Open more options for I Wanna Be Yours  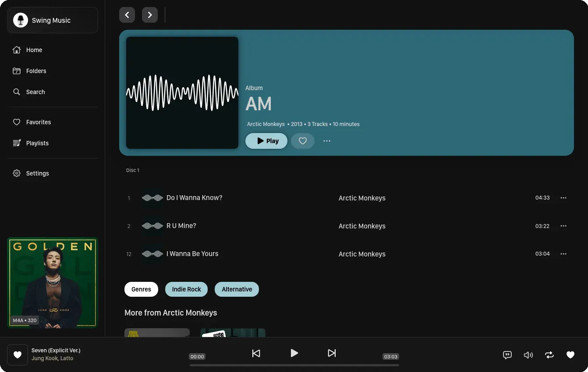click(563, 254)
